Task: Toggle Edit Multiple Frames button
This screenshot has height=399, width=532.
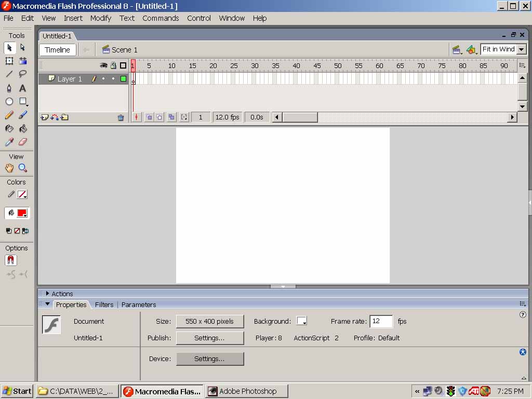Action: point(171,117)
